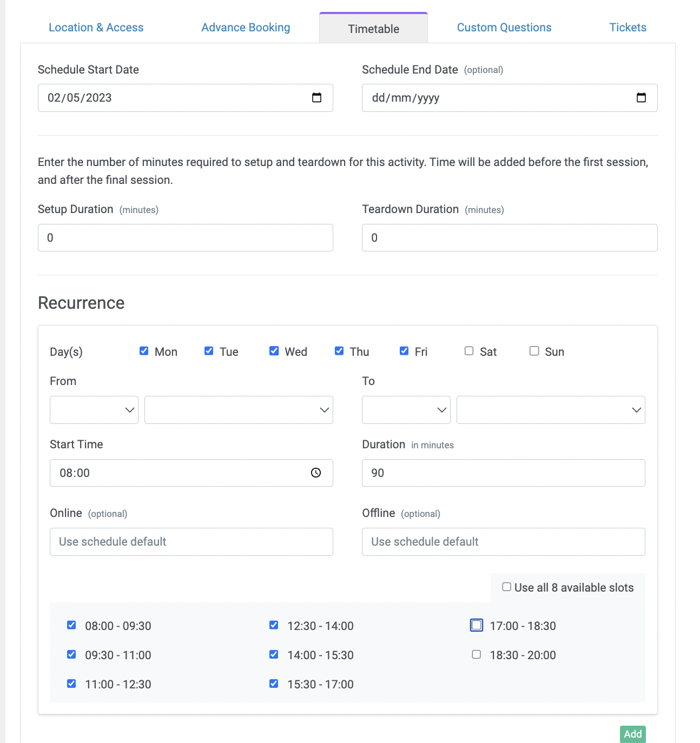
Task: Open the Schedule End Date calendar picker
Action: click(641, 98)
